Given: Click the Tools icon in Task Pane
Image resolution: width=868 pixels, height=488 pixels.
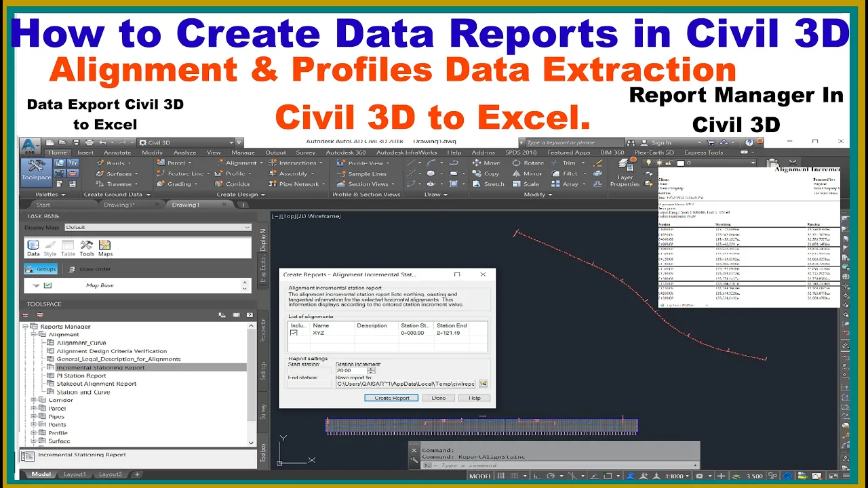Looking at the screenshot, I should click(86, 248).
